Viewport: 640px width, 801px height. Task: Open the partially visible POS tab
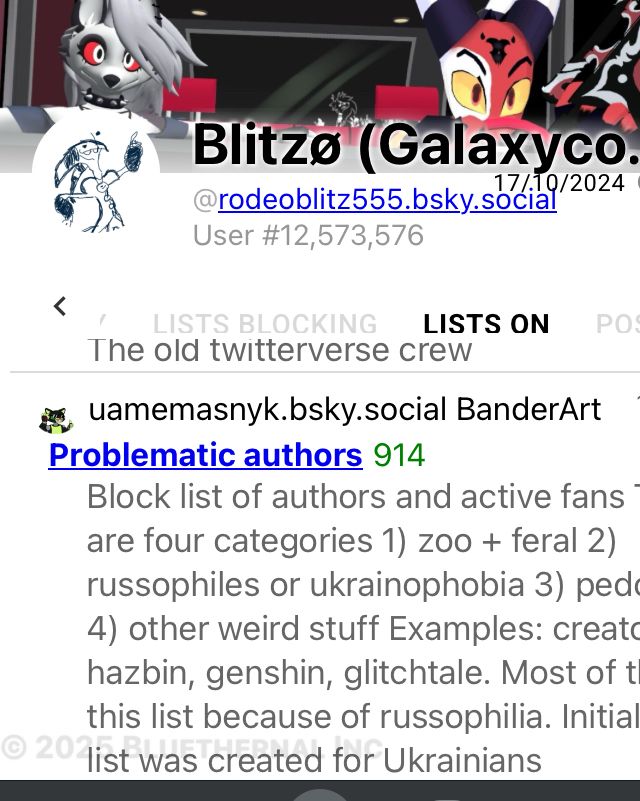[618, 324]
